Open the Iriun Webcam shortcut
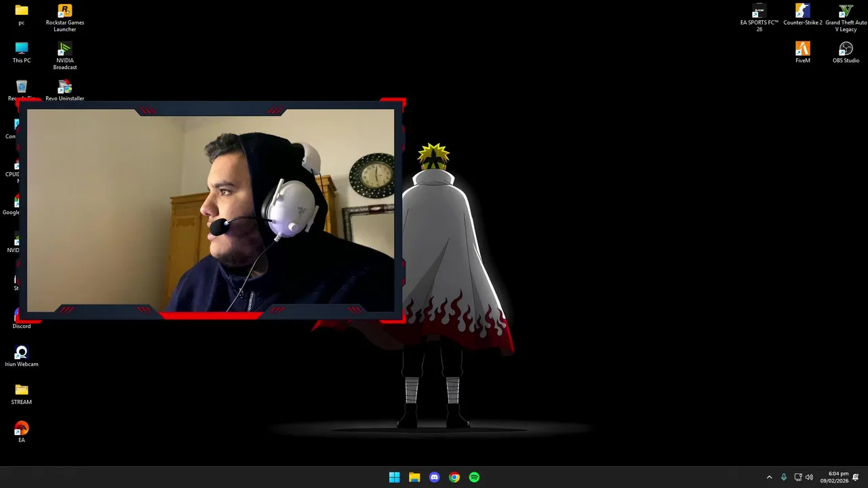Viewport: 868px width, 488px height. click(x=22, y=357)
